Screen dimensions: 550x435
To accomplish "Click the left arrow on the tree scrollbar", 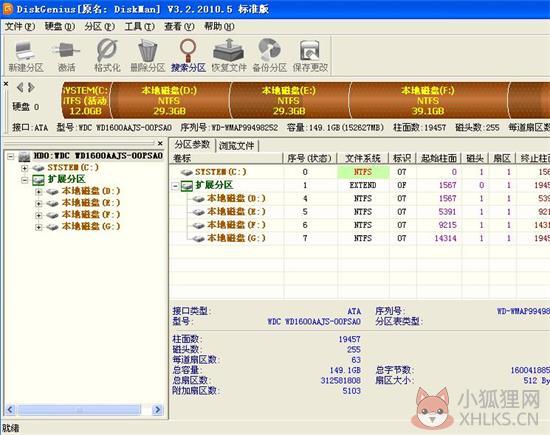I will tap(10, 409).
